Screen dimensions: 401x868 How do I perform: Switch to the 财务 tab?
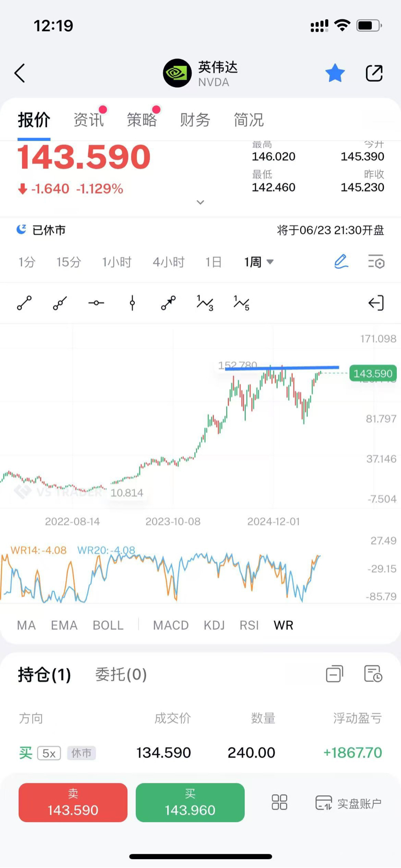pos(195,120)
